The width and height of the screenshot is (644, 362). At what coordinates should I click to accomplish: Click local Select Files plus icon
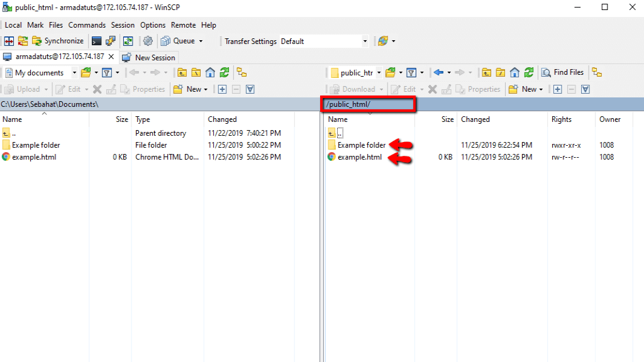(x=222, y=89)
